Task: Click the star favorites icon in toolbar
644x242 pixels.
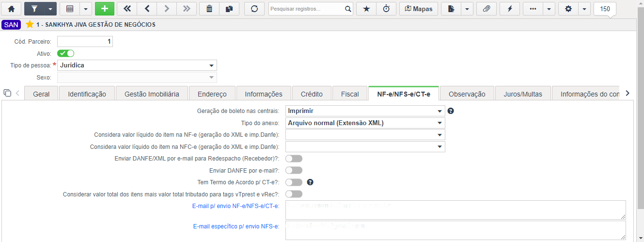Action: (x=366, y=9)
